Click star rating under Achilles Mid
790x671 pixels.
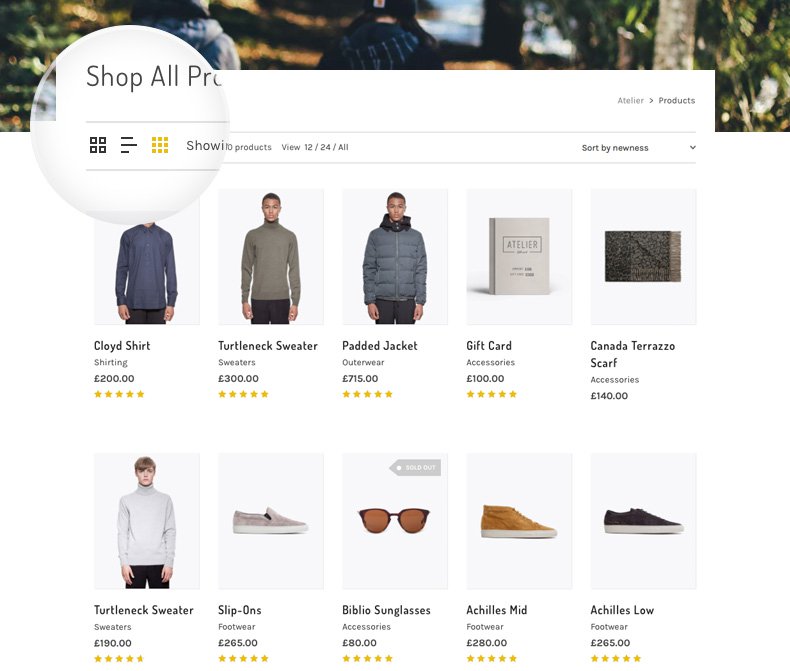(x=491, y=658)
